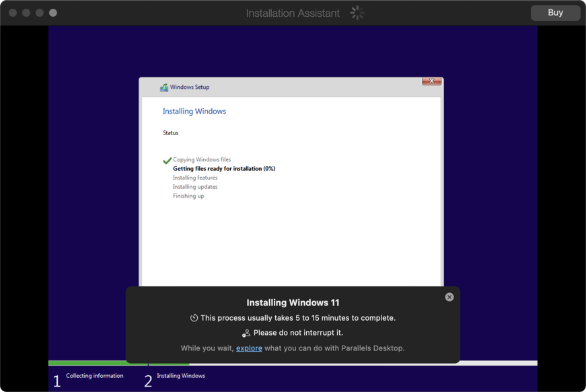
Task: Click the zoom window button in title bar
Action: tap(40, 13)
